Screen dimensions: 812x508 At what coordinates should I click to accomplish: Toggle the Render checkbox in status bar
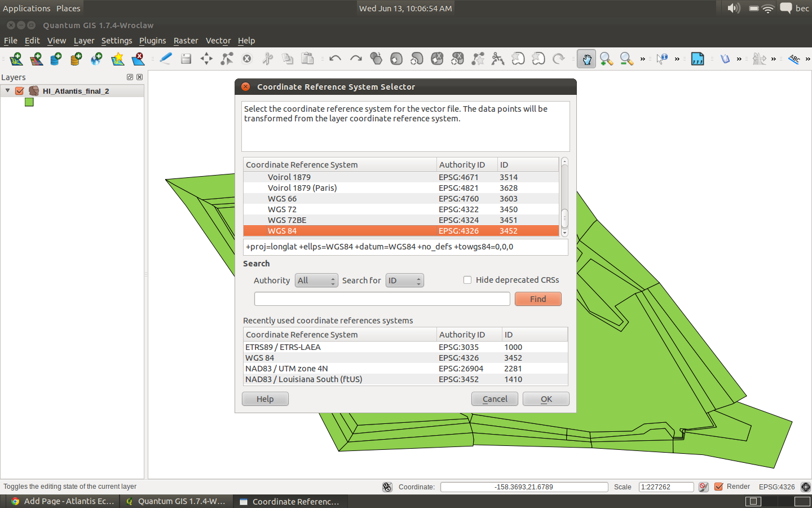coord(719,487)
